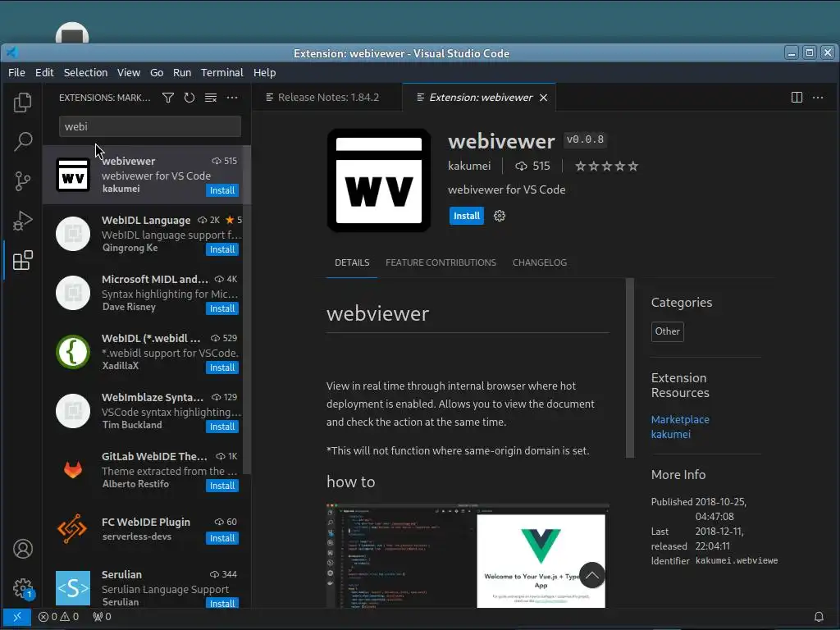The width and height of the screenshot is (840, 630).
Task: Show errors and warnings in status bar
Action: [x=58, y=617]
